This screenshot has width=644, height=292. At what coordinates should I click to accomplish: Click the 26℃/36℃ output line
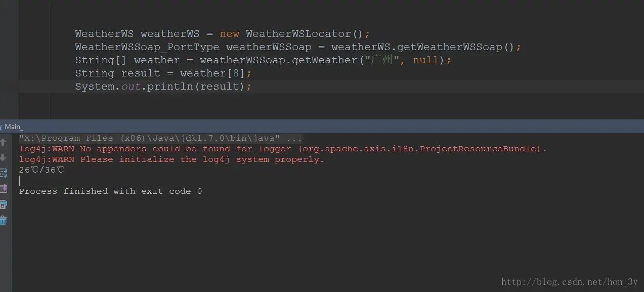(x=41, y=170)
